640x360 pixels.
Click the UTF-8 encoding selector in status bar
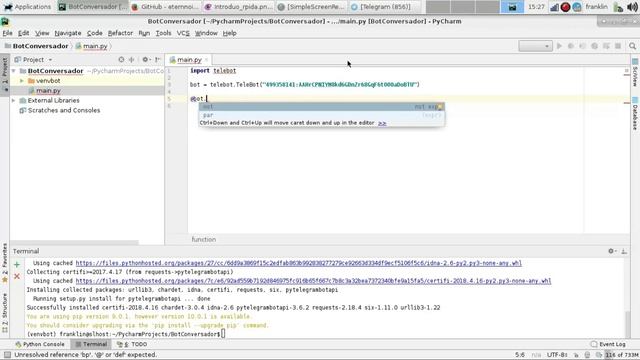(557, 355)
